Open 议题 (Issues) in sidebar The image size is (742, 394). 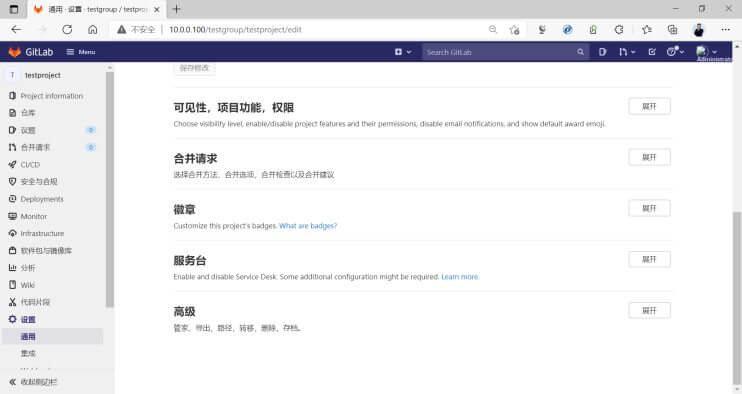(x=28, y=130)
